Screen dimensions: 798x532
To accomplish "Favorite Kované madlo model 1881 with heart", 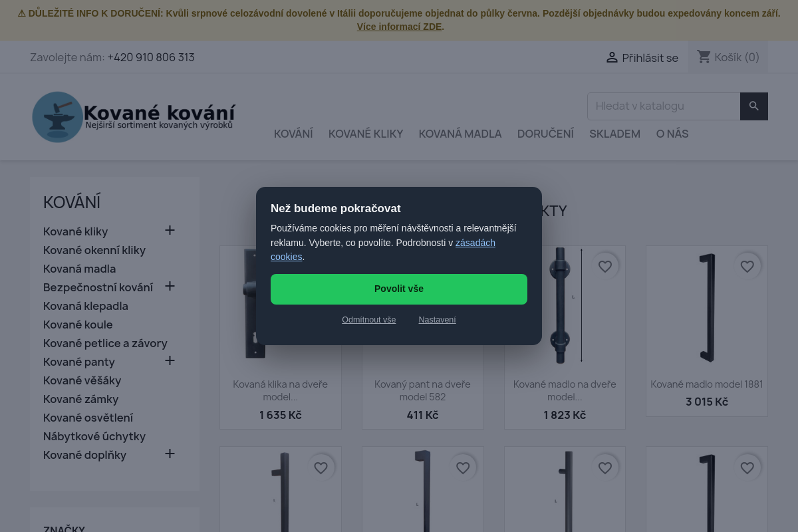I will click(x=747, y=267).
